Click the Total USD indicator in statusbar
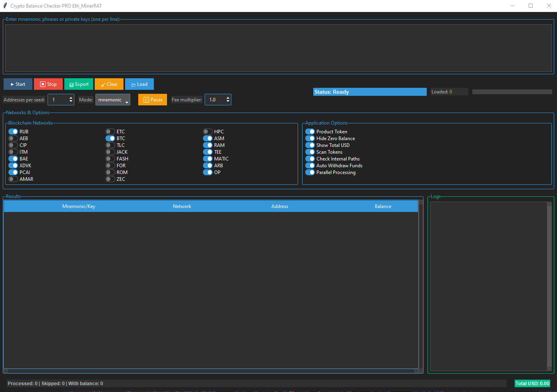The height and width of the screenshot is (392, 557). coord(532,383)
